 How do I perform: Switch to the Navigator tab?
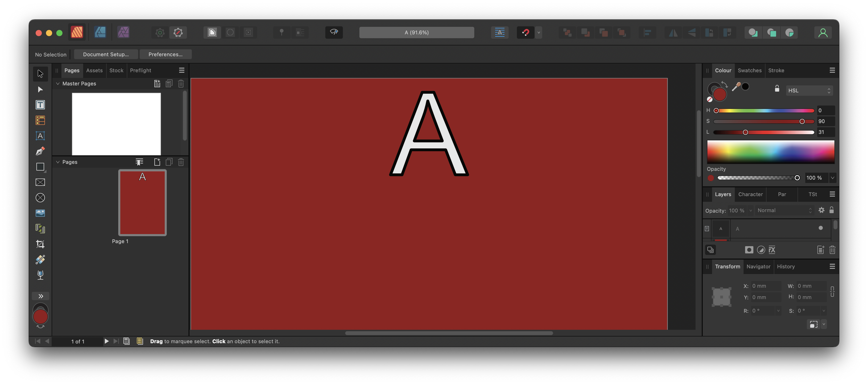pos(758,267)
